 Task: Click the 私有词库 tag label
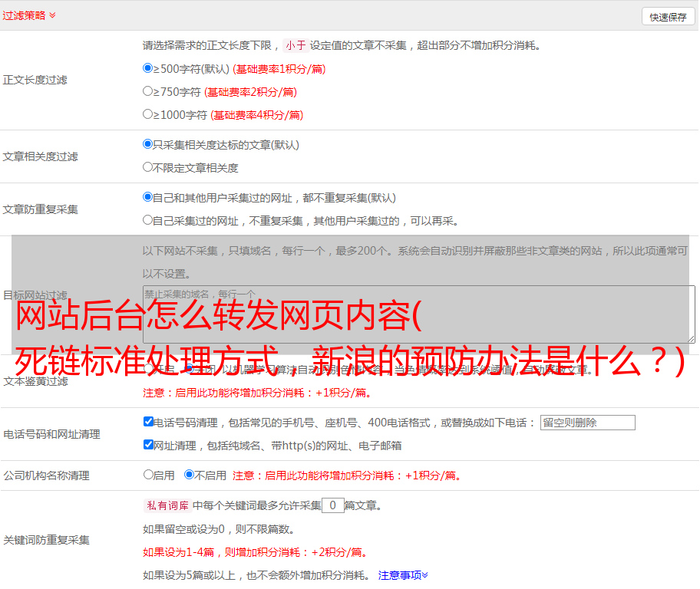pos(168,505)
